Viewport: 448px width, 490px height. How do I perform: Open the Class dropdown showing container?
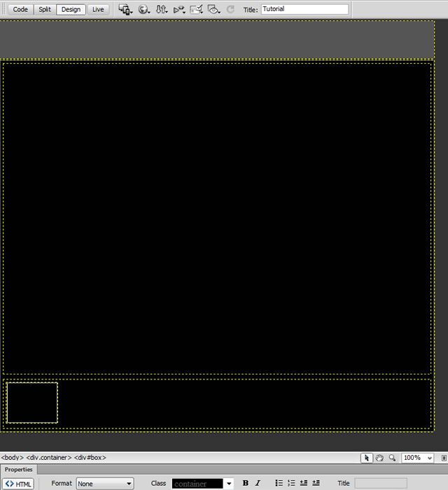tap(202, 484)
